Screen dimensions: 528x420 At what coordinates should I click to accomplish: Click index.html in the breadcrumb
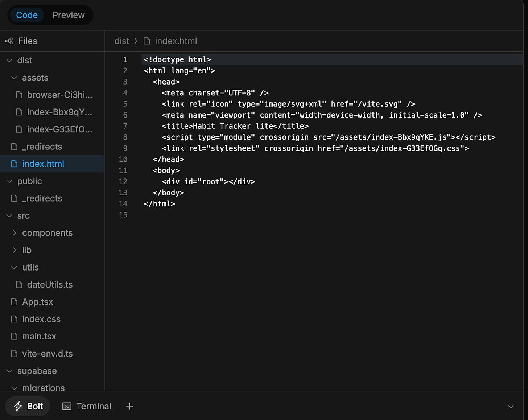[176, 41]
